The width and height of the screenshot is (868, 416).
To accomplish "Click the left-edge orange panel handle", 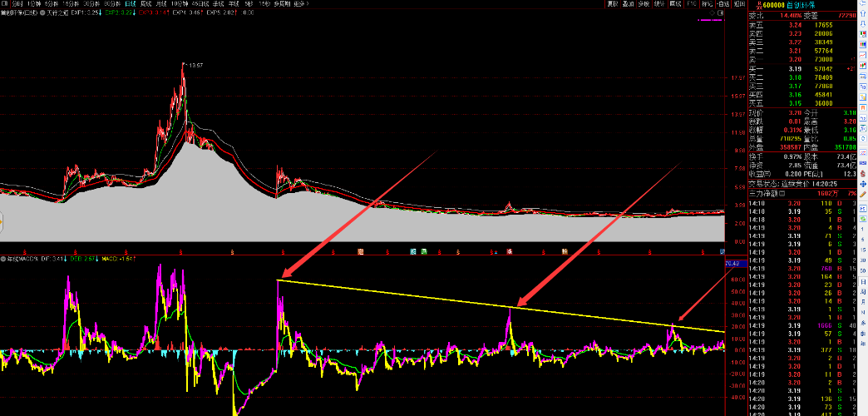I will click(2, 223).
